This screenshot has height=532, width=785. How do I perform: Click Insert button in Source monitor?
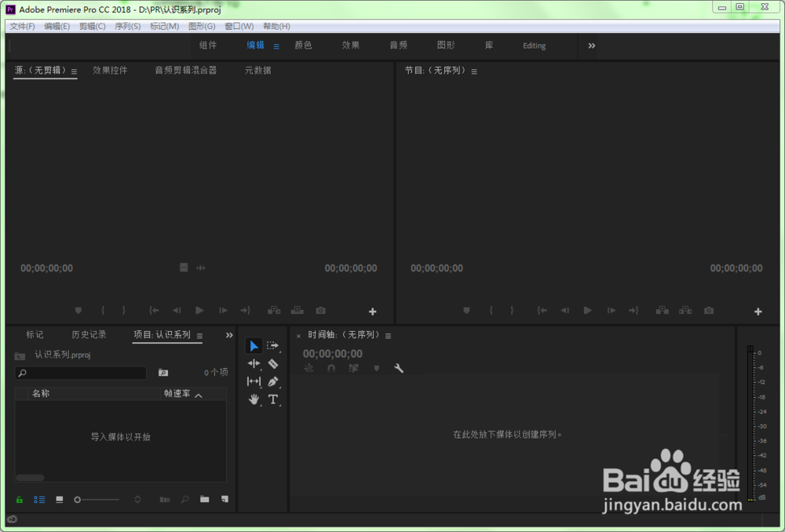coord(274,310)
